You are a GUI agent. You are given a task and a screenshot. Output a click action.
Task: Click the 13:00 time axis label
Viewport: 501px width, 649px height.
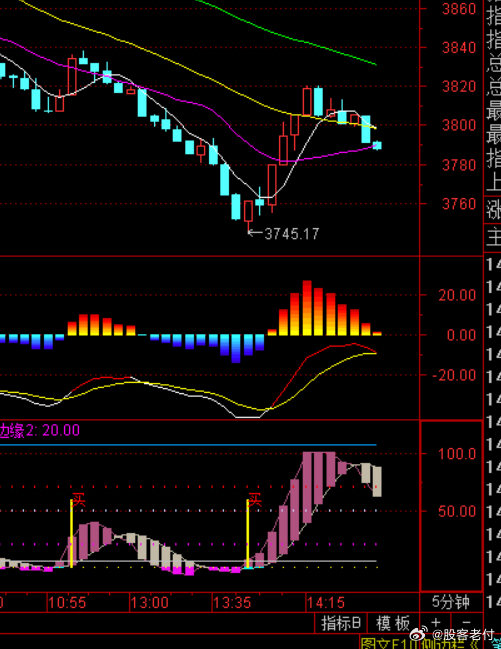pyautogui.click(x=149, y=603)
